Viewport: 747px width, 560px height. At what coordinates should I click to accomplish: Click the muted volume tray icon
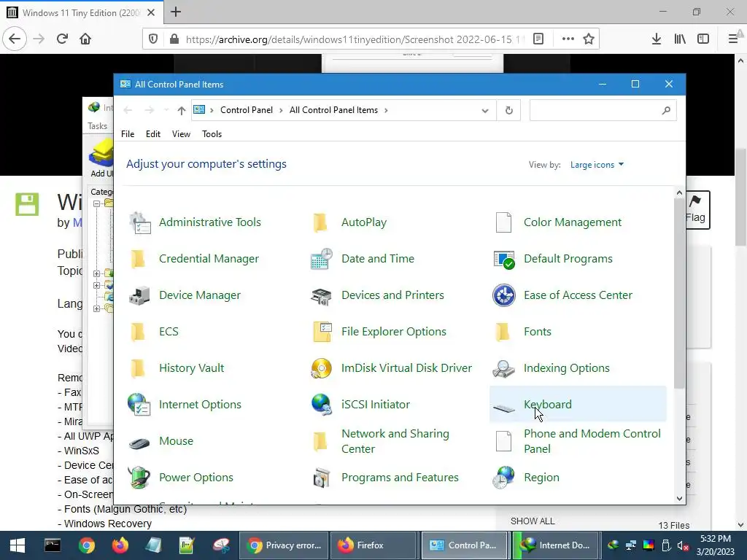click(x=683, y=545)
